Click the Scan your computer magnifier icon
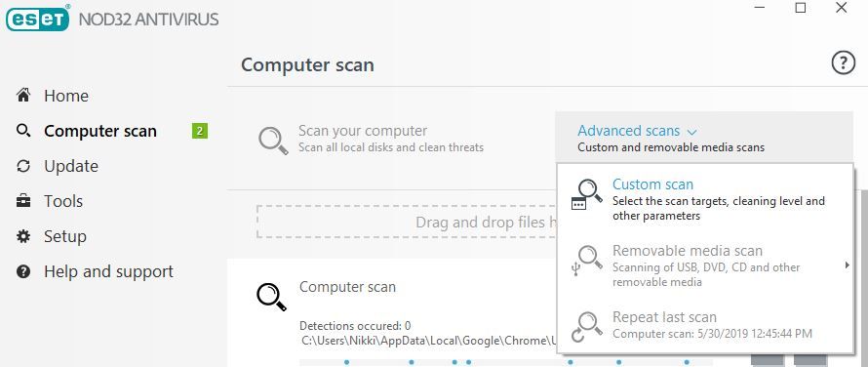This screenshot has height=367, width=868. pos(273,140)
